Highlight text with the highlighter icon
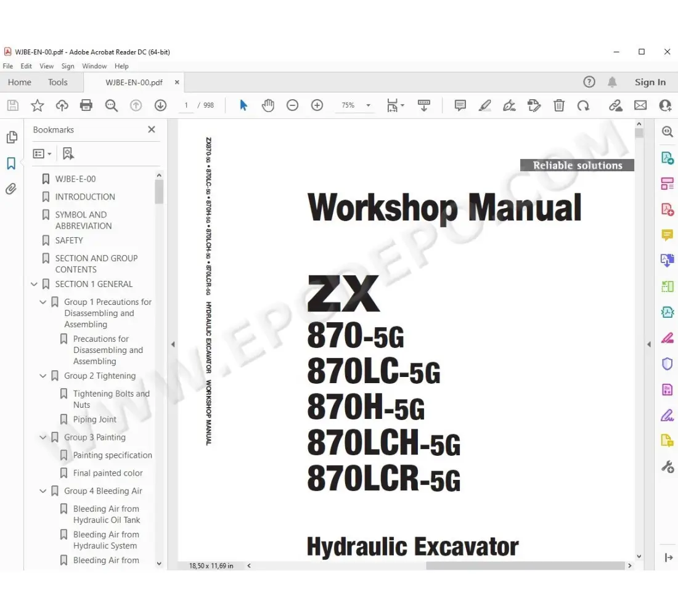The width and height of the screenshot is (678, 616). 484,105
